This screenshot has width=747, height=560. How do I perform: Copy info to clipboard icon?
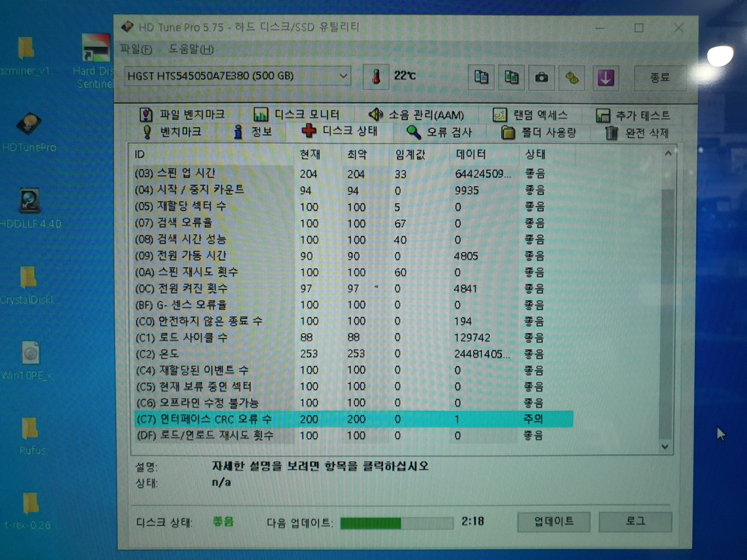(481, 77)
